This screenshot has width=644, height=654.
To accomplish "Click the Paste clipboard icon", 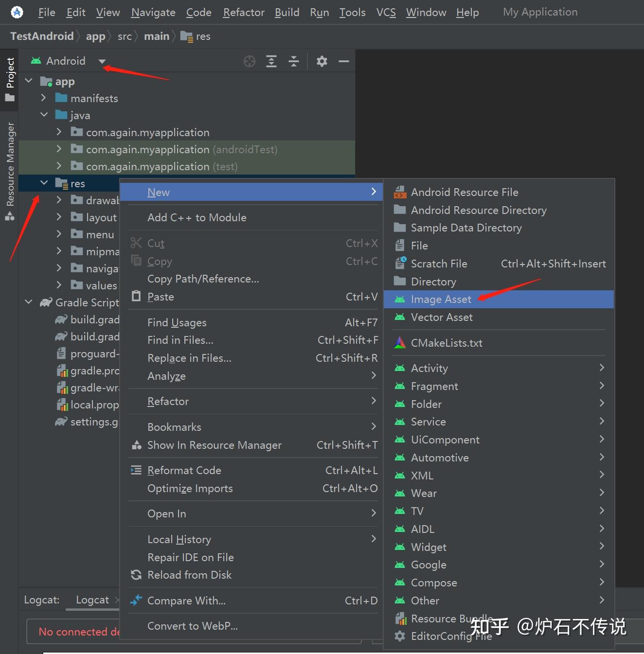I will pyautogui.click(x=137, y=296).
